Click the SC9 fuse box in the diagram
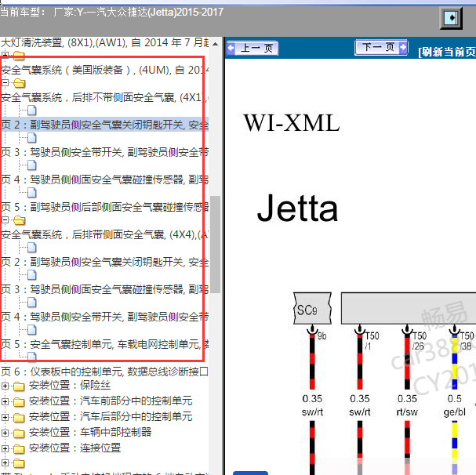Viewport: 476px width, 475px height. point(312,308)
